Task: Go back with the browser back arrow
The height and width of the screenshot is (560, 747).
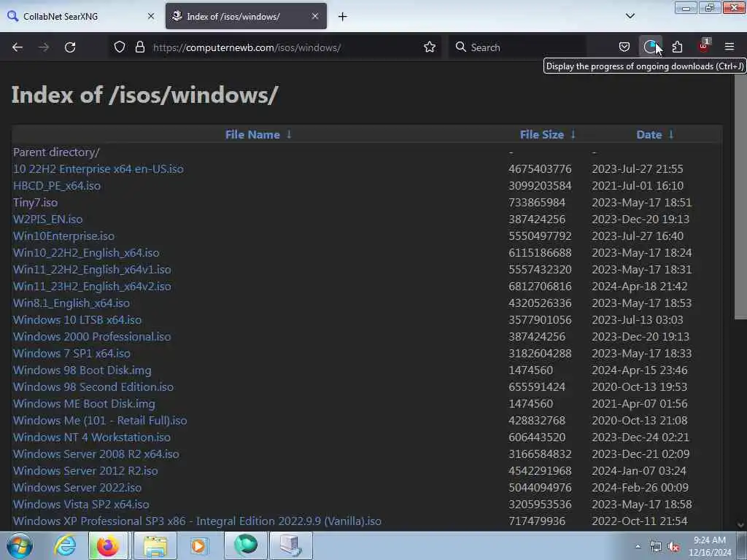Action: click(x=18, y=47)
